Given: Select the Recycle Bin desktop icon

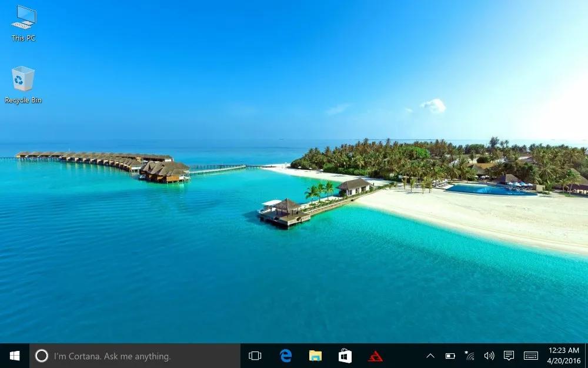Looking at the screenshot, I should tap(24, 85).
